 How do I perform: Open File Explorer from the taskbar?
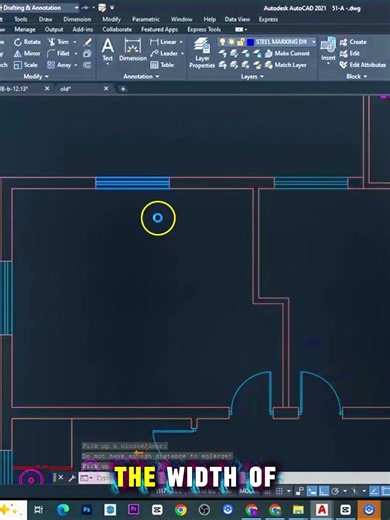click(298, 510)
